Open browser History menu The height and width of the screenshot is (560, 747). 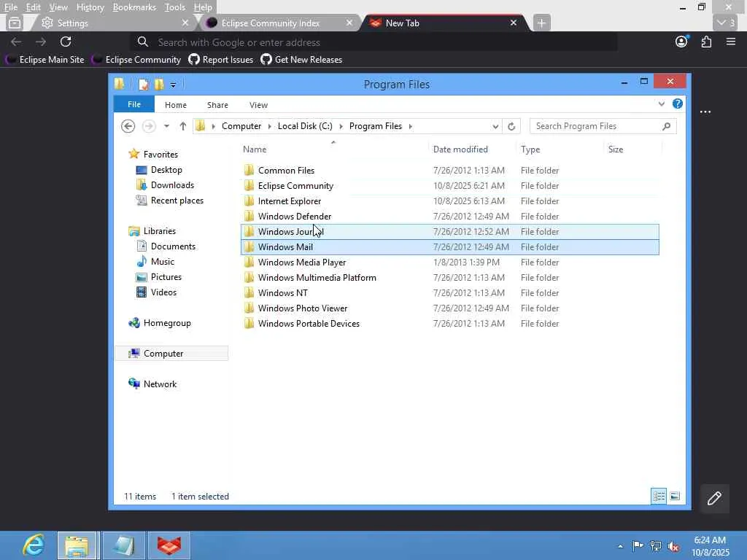click(90, 7)
